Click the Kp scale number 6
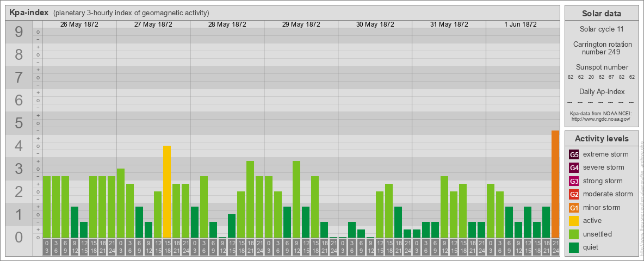Screen dimensions: 644x261 (19, 100)
